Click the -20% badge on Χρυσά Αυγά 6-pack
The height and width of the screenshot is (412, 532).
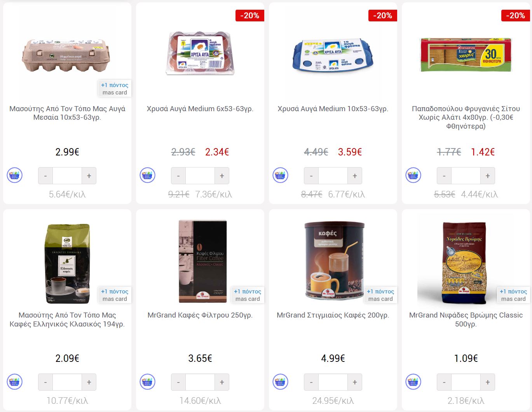click(x=250, y=16)
